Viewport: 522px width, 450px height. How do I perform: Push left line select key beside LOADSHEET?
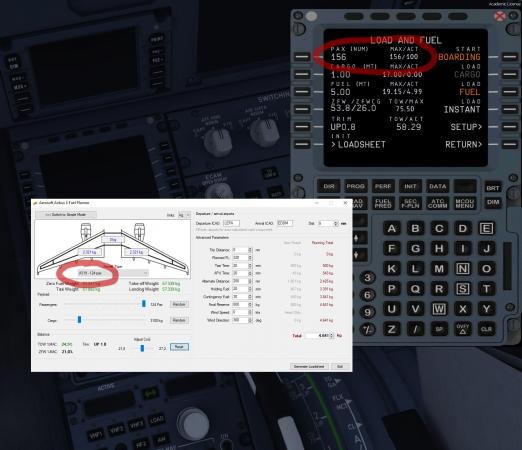[x=302, y=144]
